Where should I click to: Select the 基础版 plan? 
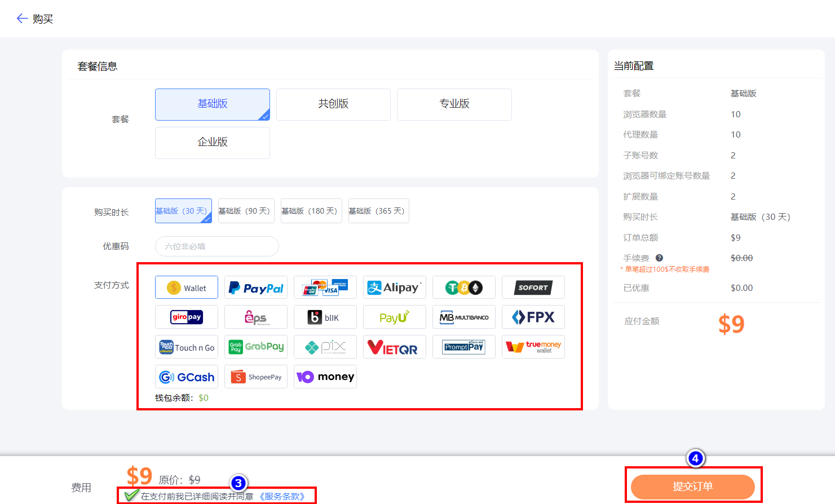(x=213, y=104)
